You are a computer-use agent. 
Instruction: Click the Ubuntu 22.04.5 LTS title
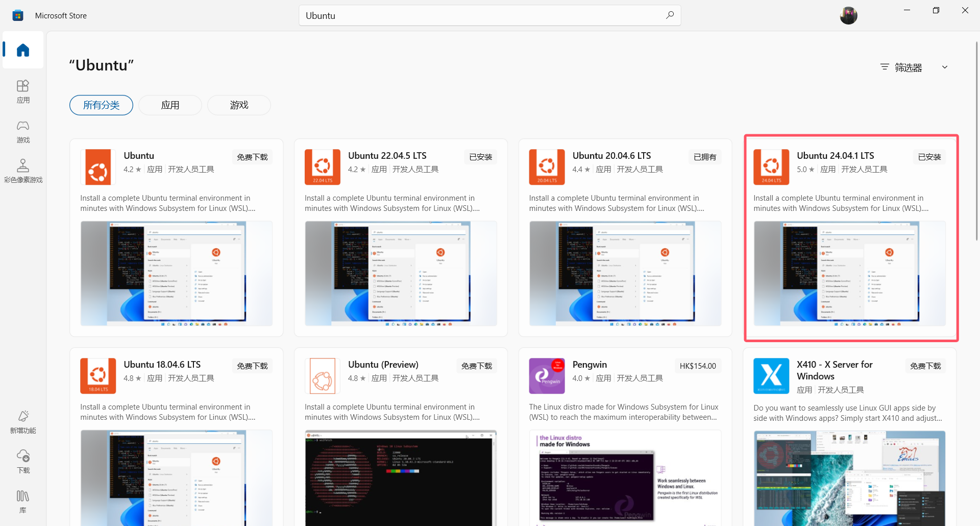coord(387,156)
